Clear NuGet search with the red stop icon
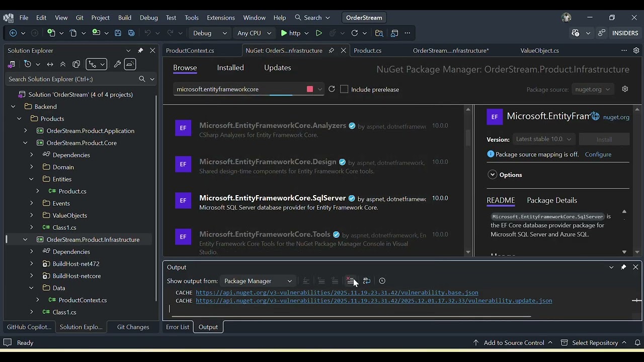The image size is (644, 362). tap(310, 89)
